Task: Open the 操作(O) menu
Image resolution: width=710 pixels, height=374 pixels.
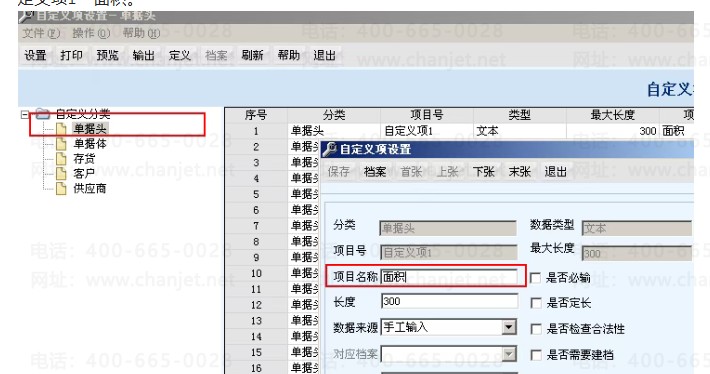Action: (91, 34)
